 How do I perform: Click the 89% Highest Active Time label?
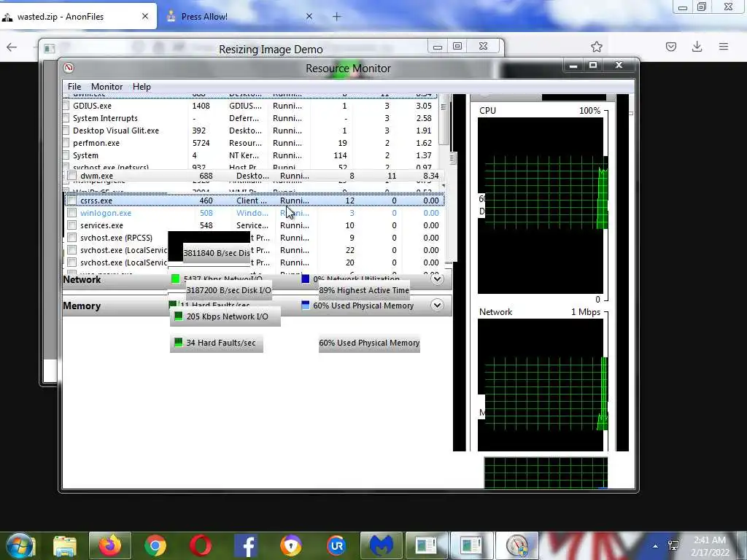click(x=364, y=290)
